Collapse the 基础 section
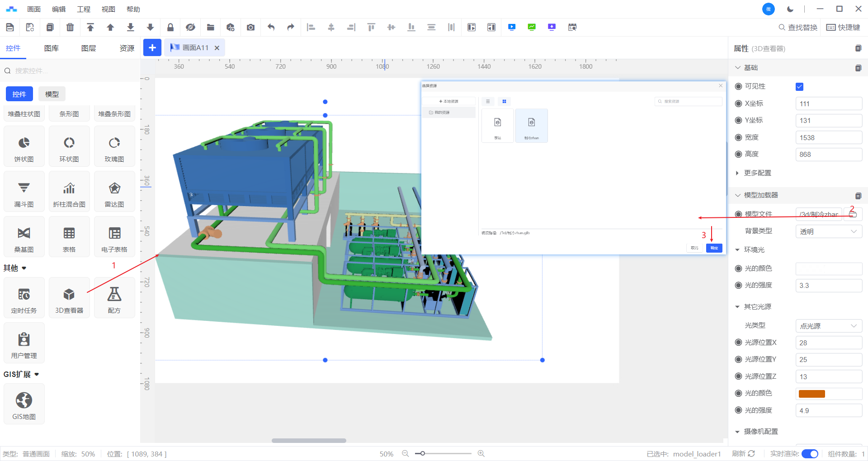Image resolution: width=868 pixels, height=461 pixels. pos(738,68)
